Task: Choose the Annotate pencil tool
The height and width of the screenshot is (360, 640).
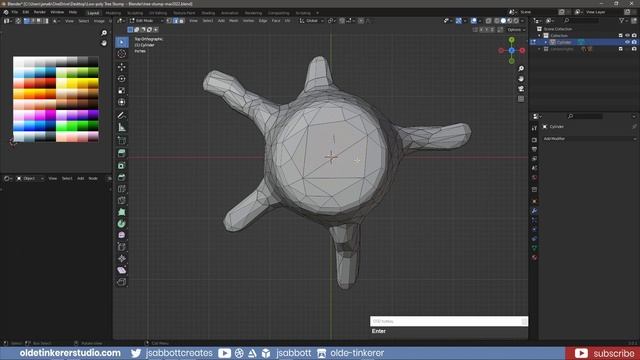Action: [122, 116]
